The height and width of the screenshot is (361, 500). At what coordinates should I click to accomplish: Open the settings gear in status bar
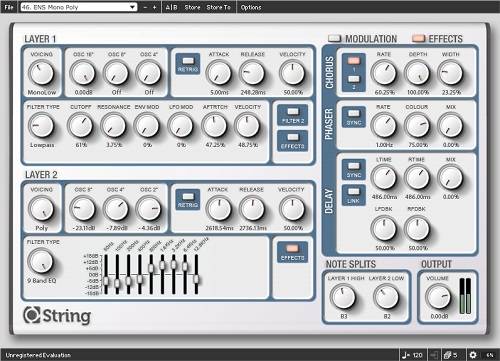[x=473, y=355]
